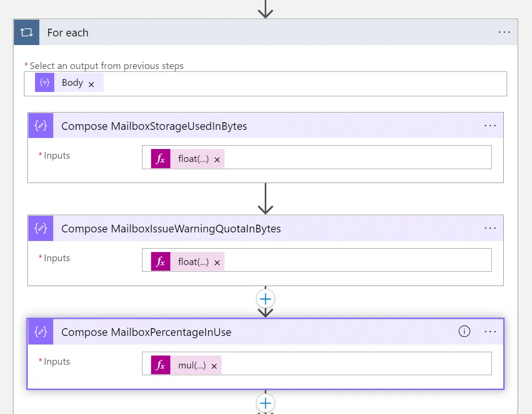Open the For each ellipsis menu
The height and width of the screenshot is (414, 532).
tap(504, 32)
